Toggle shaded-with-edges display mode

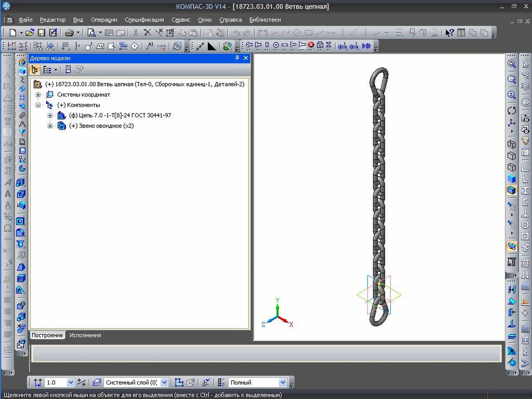click(512, 190)
